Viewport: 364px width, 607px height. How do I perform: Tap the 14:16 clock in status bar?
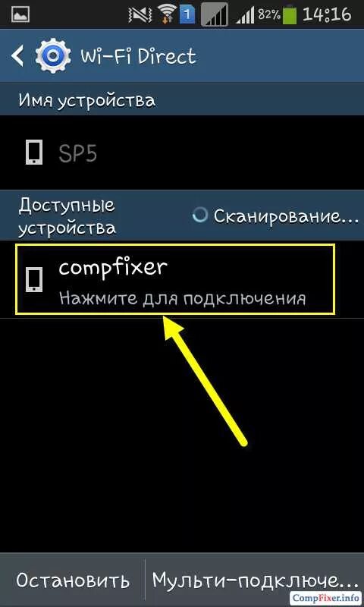[x=327, y=14]
